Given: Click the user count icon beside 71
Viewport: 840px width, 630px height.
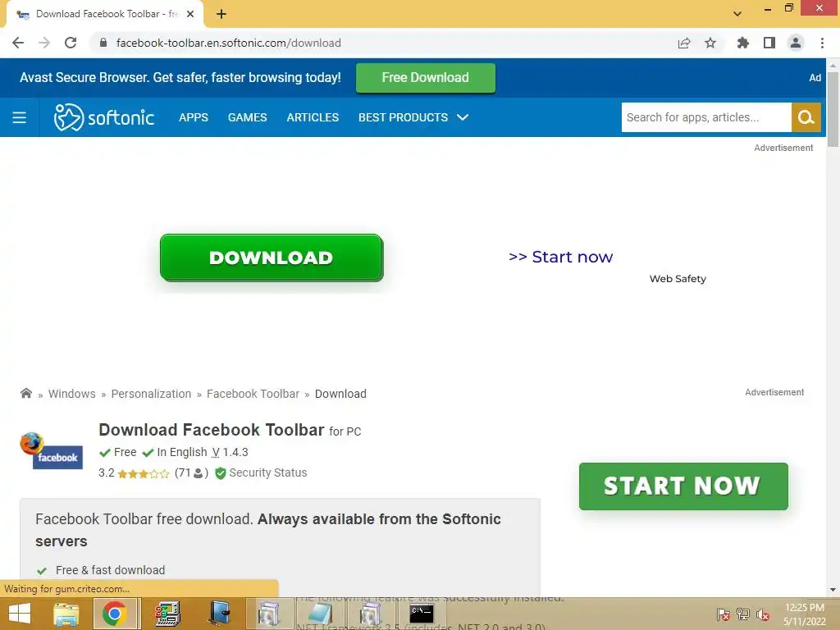Looking at the screenshot, I should click(199, 473).
